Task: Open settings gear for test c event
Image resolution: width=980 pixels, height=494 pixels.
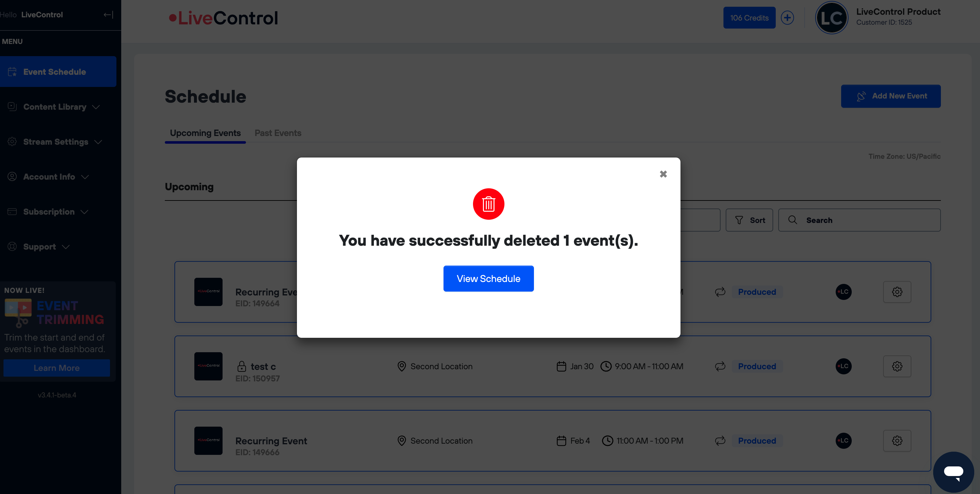Action: pos(897,366)
